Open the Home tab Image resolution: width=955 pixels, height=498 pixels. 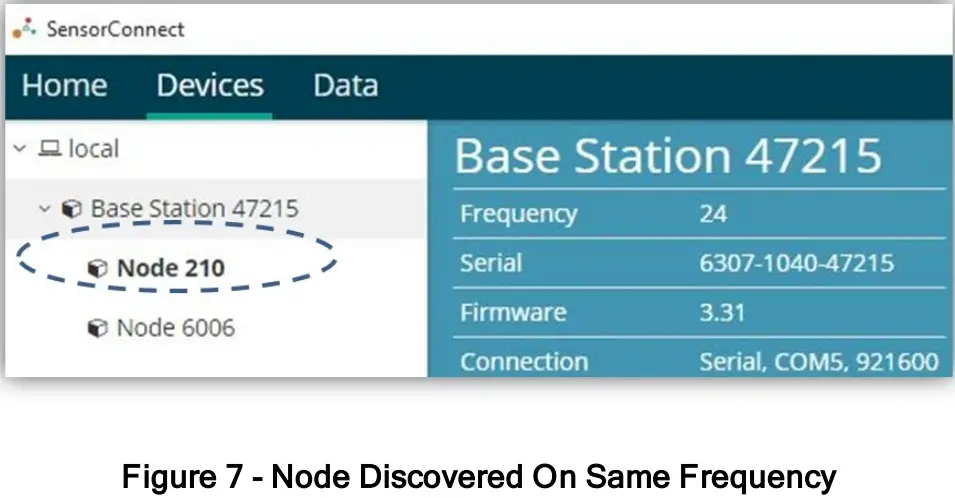click(65, 85)
